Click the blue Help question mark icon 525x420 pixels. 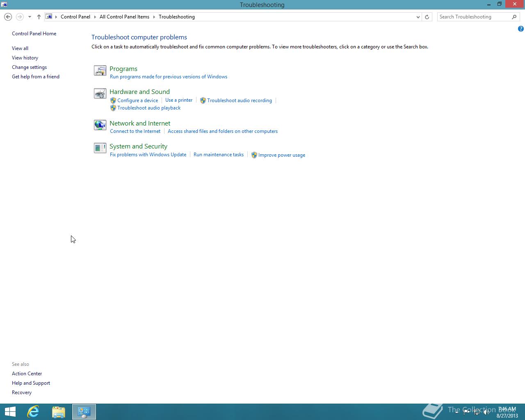(x=520, y=29)
